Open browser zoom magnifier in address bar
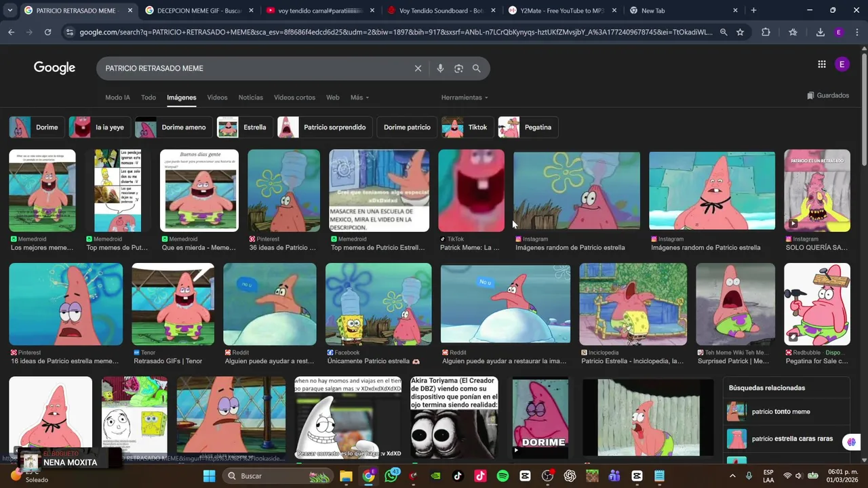 click(x=724, y=33)
